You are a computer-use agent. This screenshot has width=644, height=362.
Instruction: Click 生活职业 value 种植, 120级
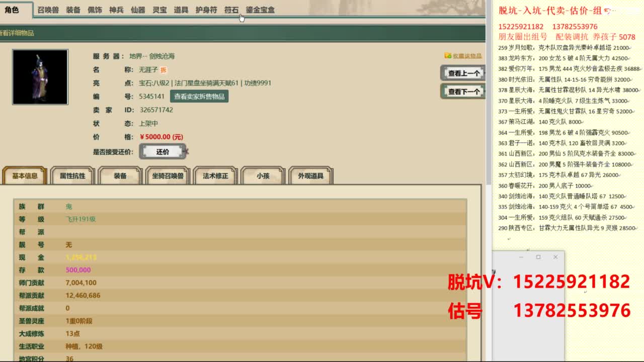point(84,346)
